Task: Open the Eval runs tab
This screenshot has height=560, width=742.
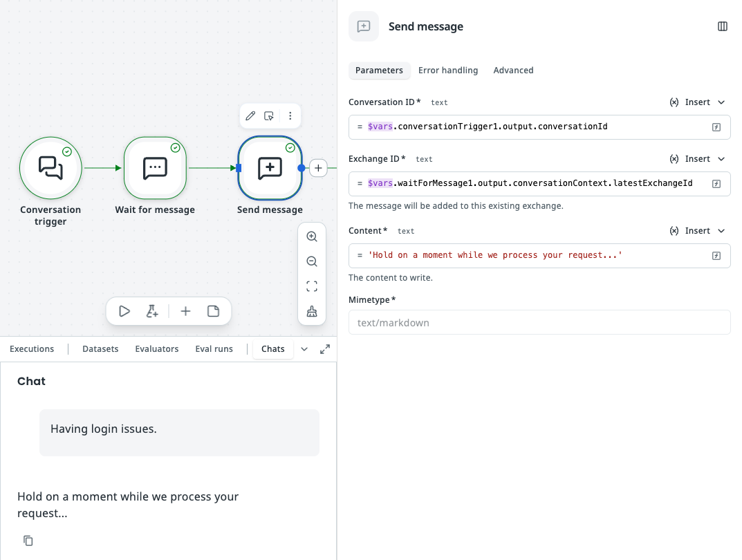Action: pyautogui.click(x=214, y=349)
